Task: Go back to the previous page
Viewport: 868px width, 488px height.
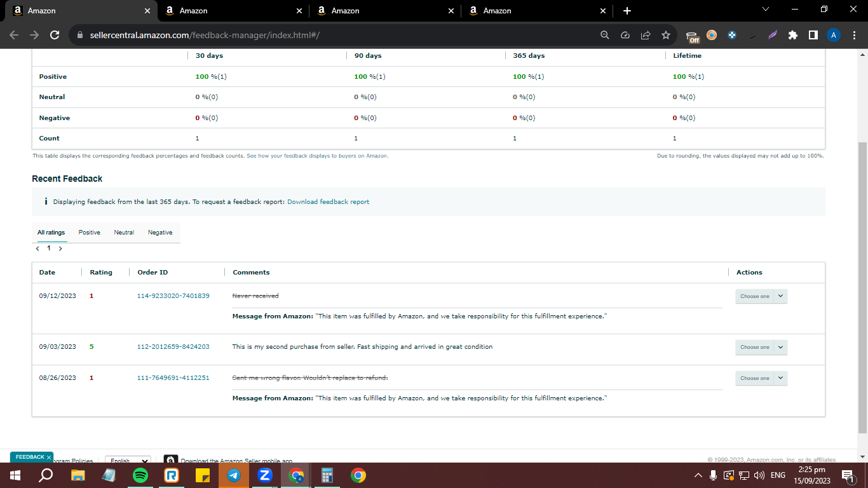Action: coord(14,36)
